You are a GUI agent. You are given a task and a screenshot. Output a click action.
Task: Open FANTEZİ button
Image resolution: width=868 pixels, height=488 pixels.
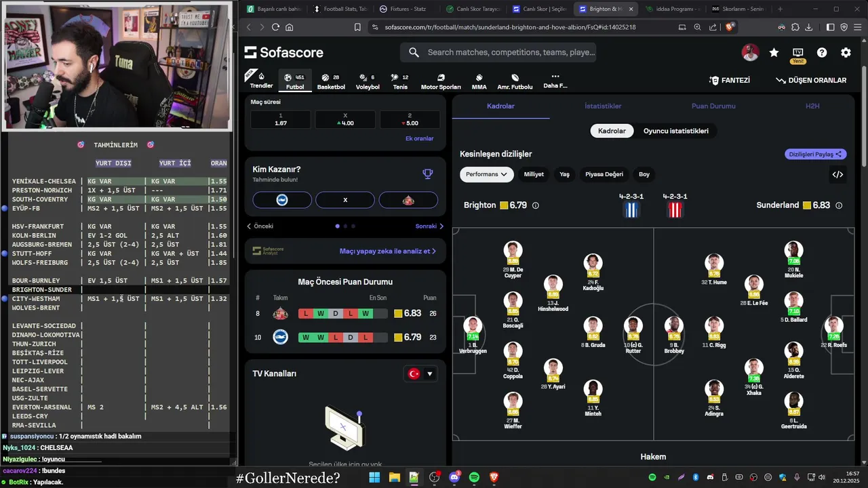729,80
